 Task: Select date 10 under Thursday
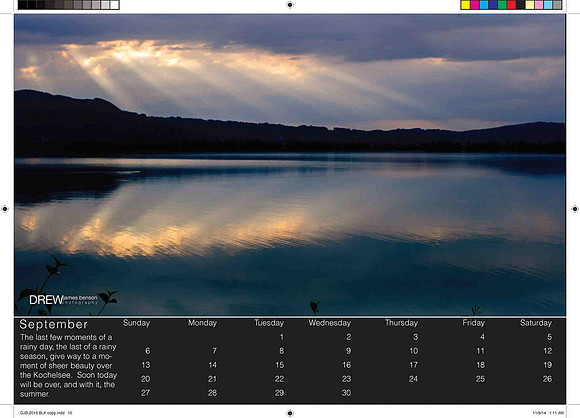414,351
